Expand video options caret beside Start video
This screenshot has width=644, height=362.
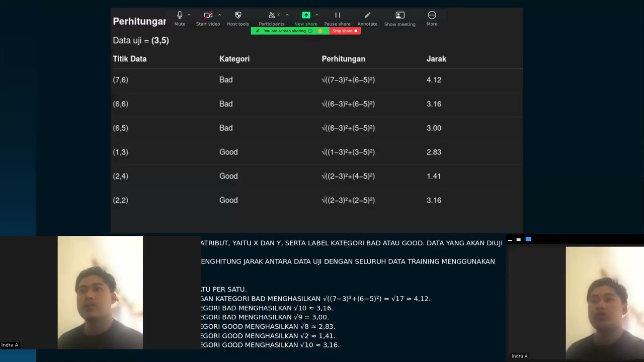coord(219,15)
